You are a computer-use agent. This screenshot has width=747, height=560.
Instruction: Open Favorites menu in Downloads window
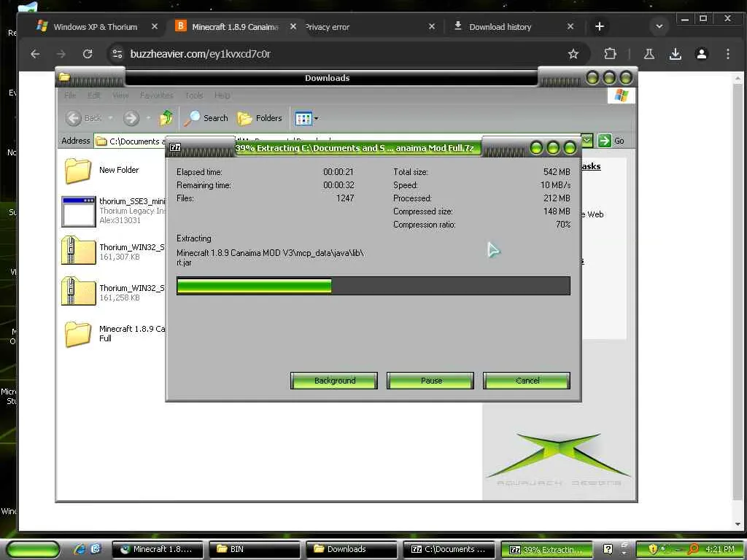pyautogui.click(x=156, y=96)
